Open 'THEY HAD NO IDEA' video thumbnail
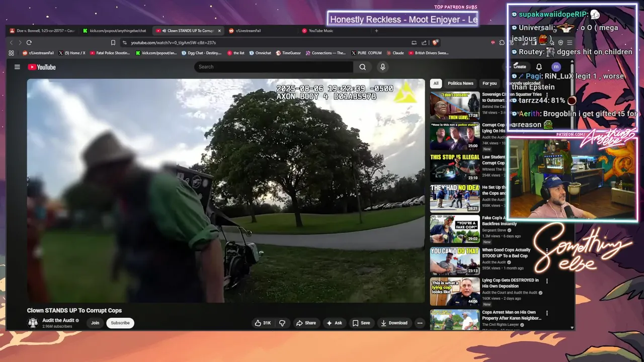The image size is (644, 362). click(455, 198)
